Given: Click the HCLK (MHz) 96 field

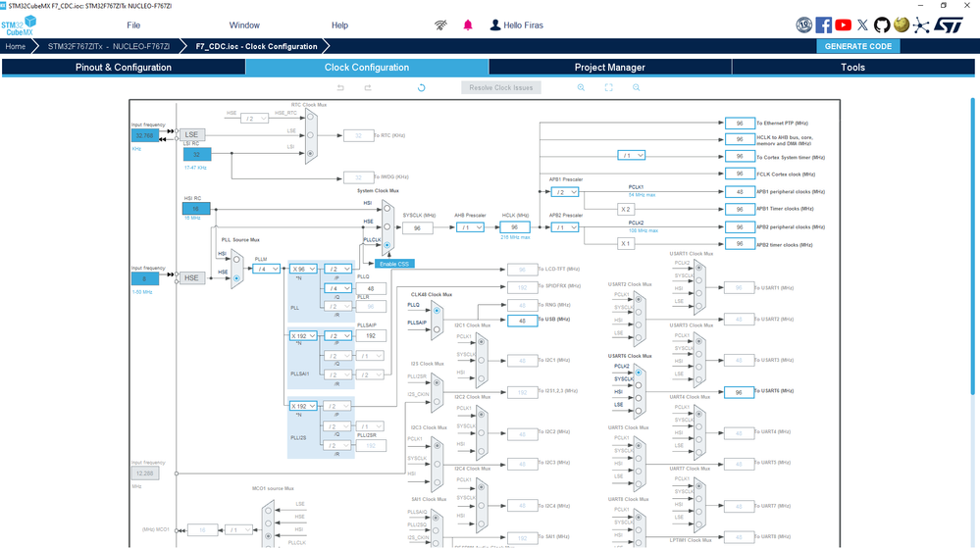Looking at the screenshot, I should click(x=515, y=227).
